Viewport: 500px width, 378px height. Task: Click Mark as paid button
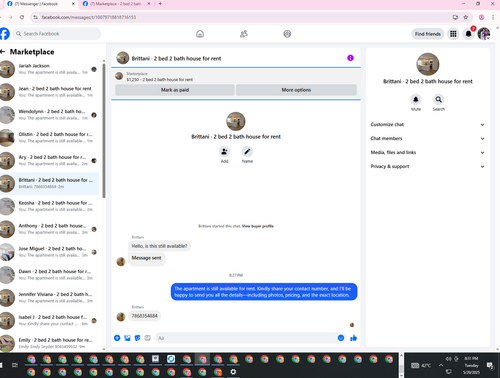(175, 90)
